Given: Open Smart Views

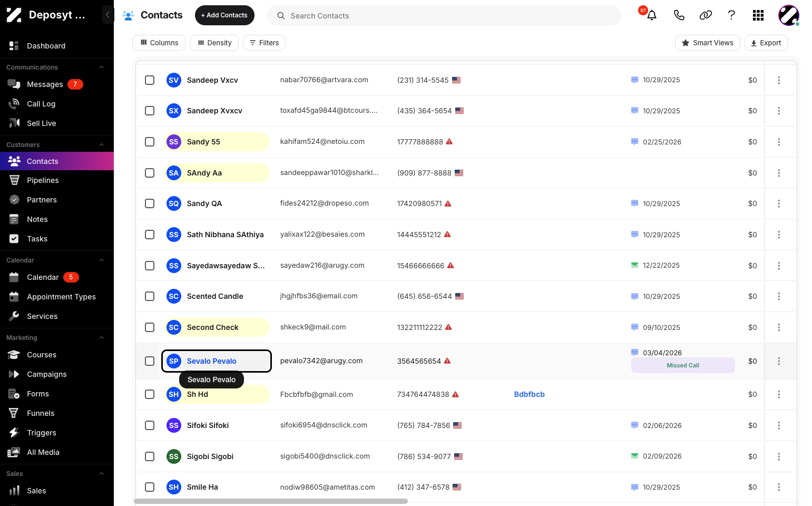Looking at the screenshot, I should click(707, 43).
